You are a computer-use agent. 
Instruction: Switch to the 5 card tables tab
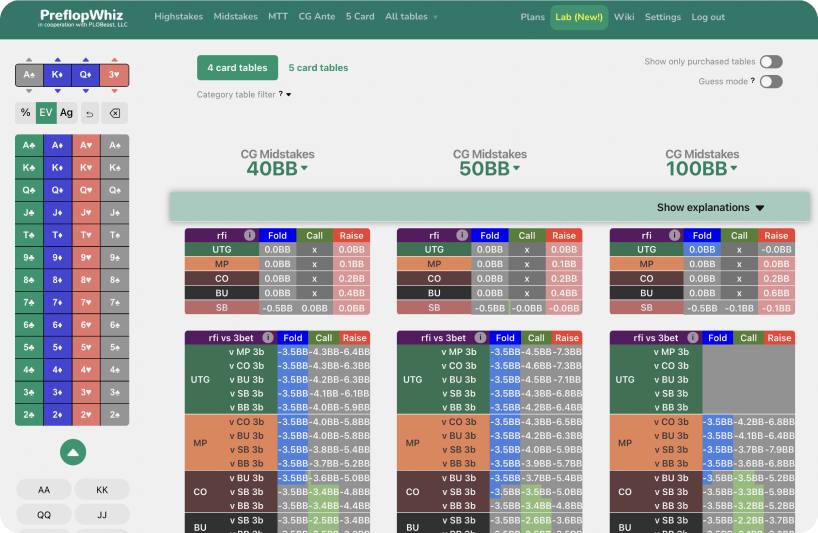pyautogui.click(x=318, y=68)
